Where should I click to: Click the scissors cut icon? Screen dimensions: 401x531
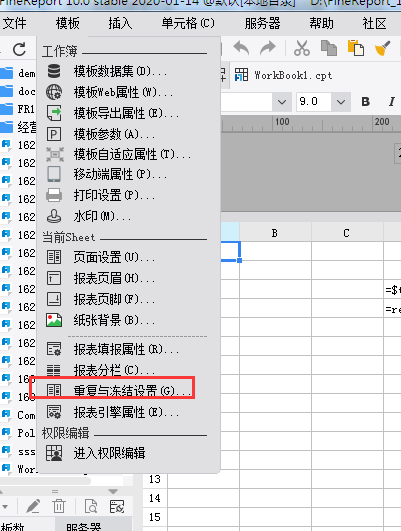pos(301,48)
